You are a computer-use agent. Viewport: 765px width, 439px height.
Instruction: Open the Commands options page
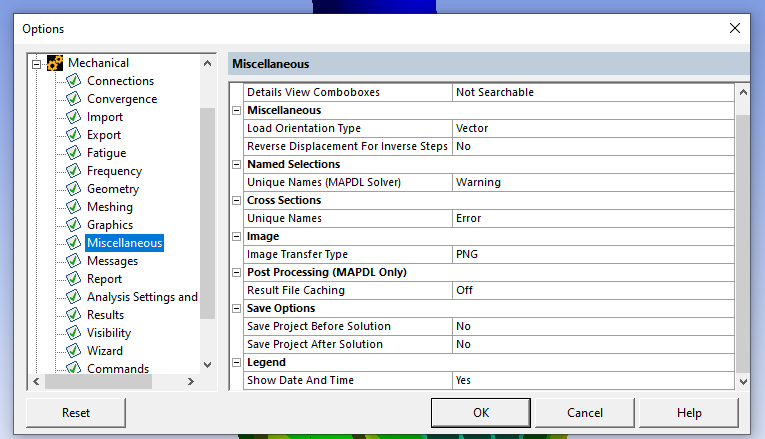118,368
